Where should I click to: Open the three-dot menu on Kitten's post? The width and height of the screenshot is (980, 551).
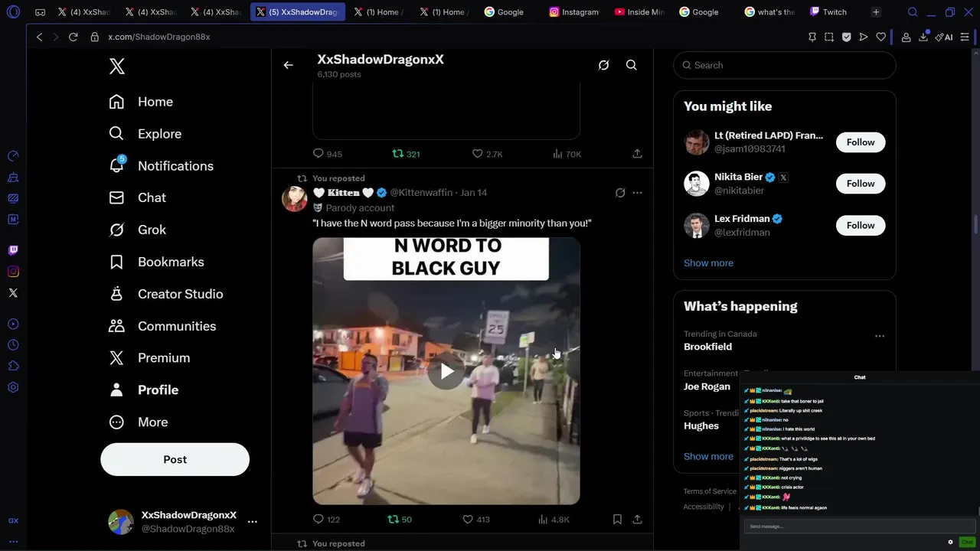[x=637, y=193]
